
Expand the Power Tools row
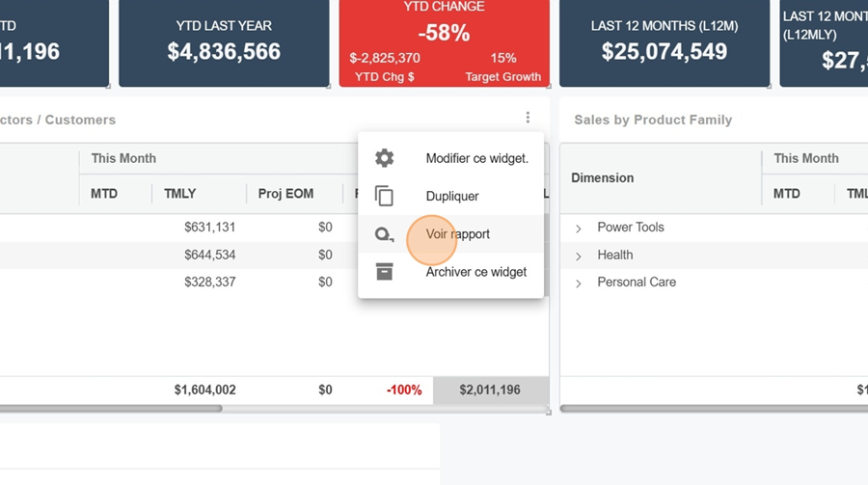click(579, 229)
